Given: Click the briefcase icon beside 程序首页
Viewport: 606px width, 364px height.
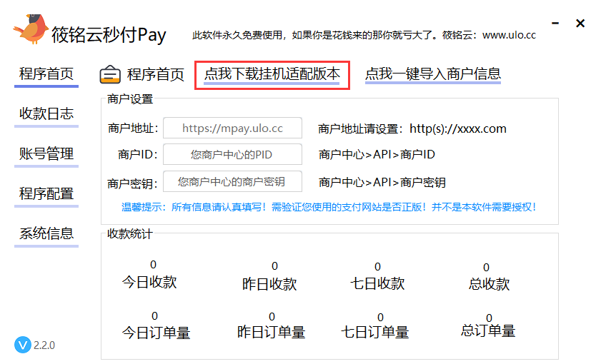Looking at the screenshot, I should point(110,74).
